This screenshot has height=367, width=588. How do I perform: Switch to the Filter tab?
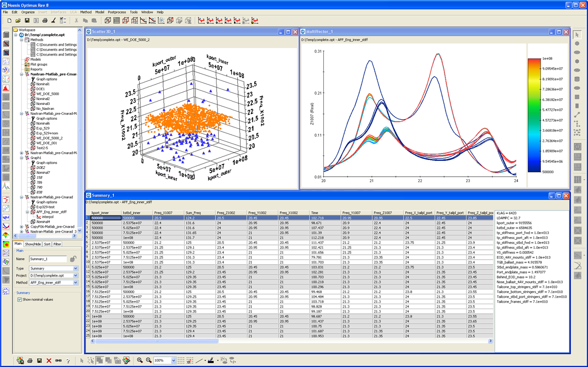point(57,243)
